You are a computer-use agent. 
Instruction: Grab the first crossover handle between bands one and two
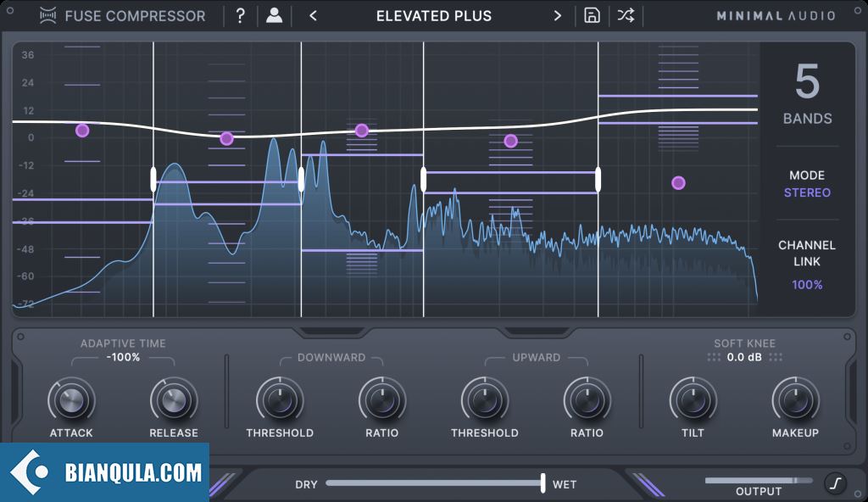click(153, 180)
